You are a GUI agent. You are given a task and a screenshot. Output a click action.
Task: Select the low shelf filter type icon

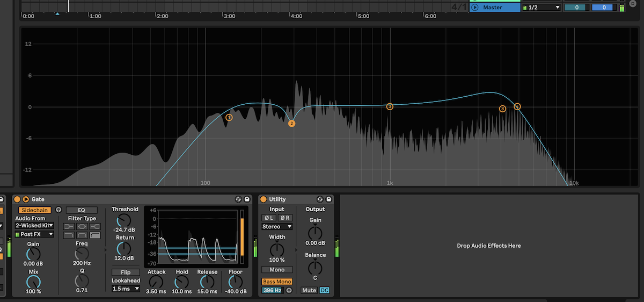69,227
